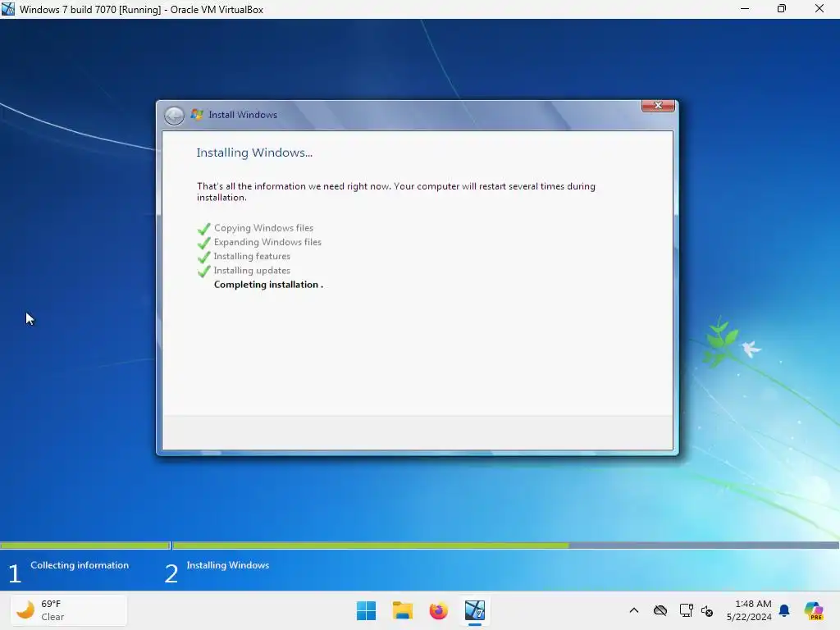The image size is (840, 630).
Task: Click the VirtualBox VM taskbar icon
Action: [475, 610]
